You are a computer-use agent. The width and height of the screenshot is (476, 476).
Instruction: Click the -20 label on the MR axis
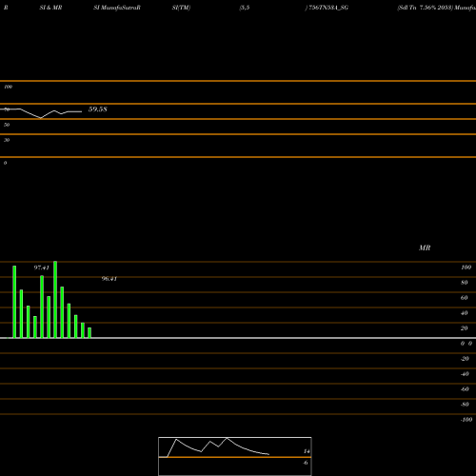coord(465,359)
